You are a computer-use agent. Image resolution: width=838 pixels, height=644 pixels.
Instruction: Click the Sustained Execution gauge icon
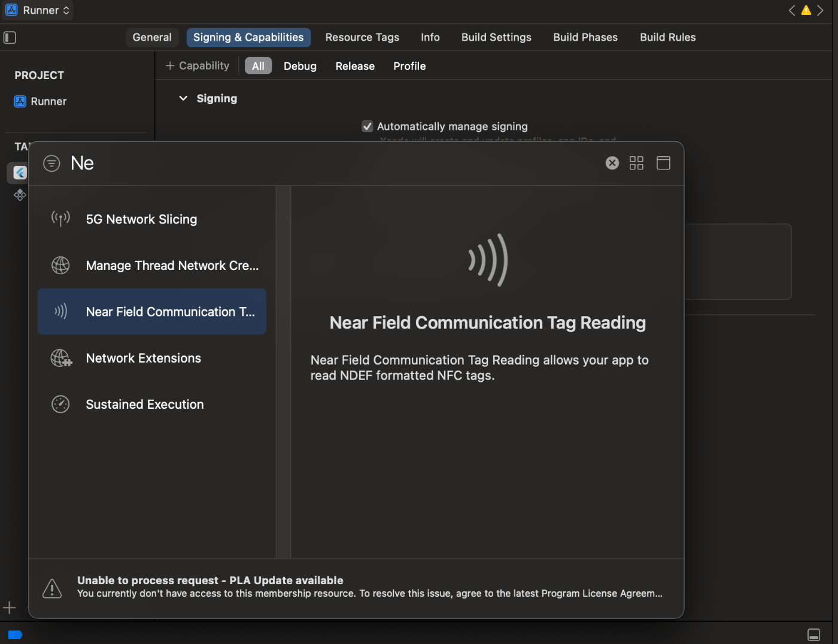pos(60,404)
